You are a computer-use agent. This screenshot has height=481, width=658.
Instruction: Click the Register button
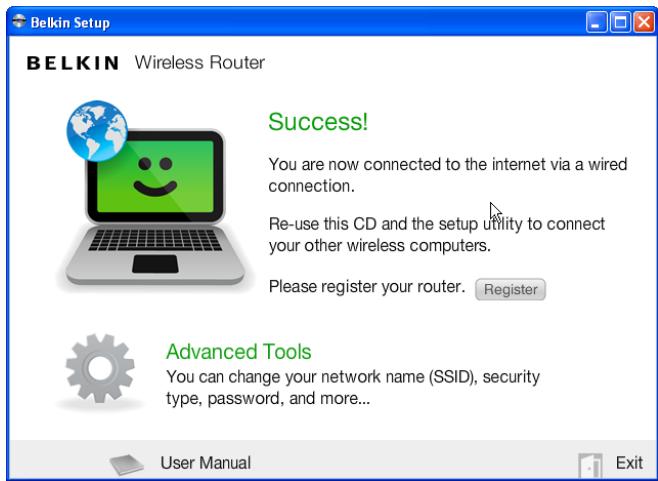click(510, 289)
